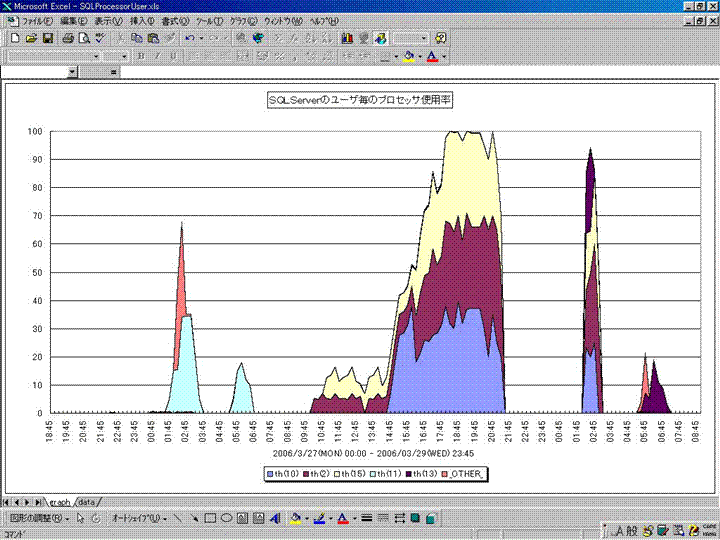
Task: Open the 書式(O) menu
Action: 175,21
